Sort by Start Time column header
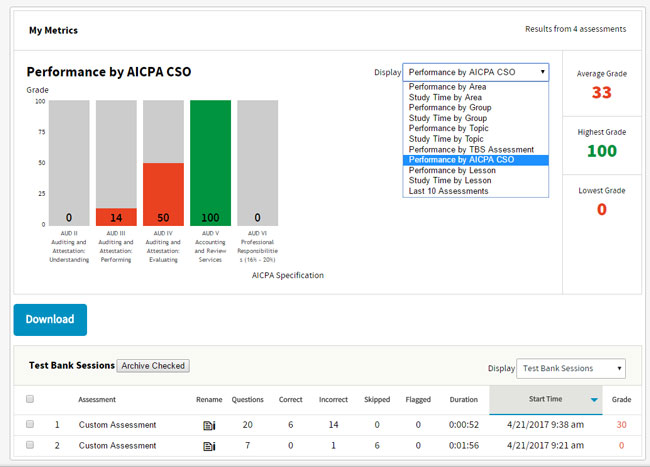Image resolution: width=650 pixels, height=467 pixels. tap(546, 399)
